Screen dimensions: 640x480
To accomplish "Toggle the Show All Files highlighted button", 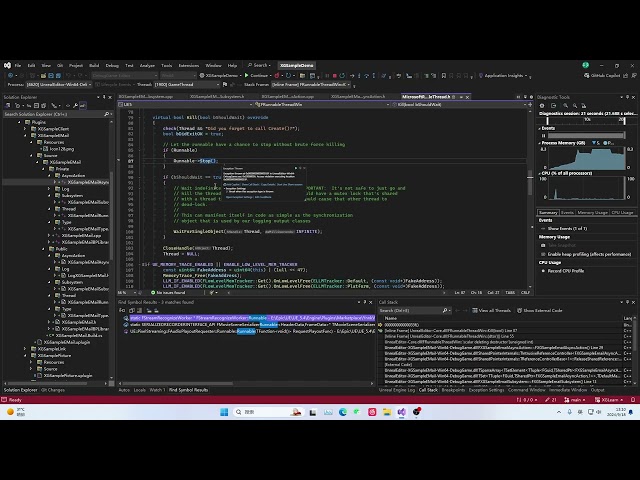I will pyautogui.click(x=82, y=106).
